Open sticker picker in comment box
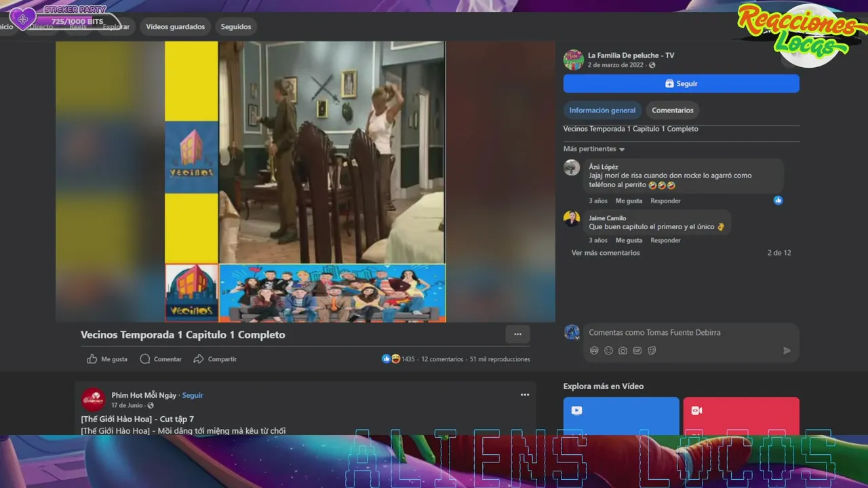Image resolution: width=868 pixels, height=488 pixels. (x=652, y=350)
